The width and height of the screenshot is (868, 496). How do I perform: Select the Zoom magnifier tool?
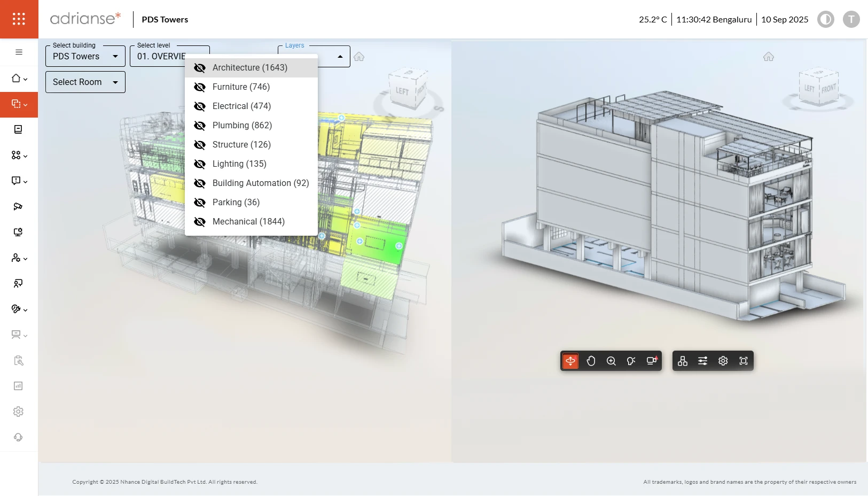point(611,361)
